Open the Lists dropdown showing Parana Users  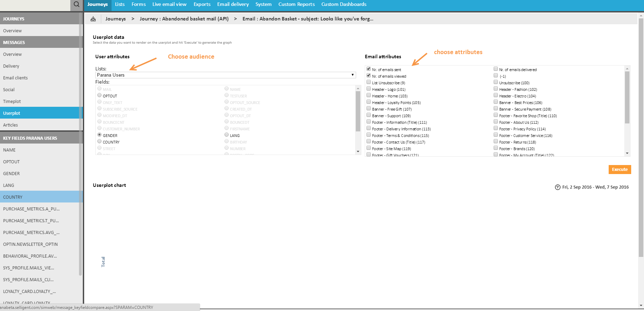coord(225,75)
